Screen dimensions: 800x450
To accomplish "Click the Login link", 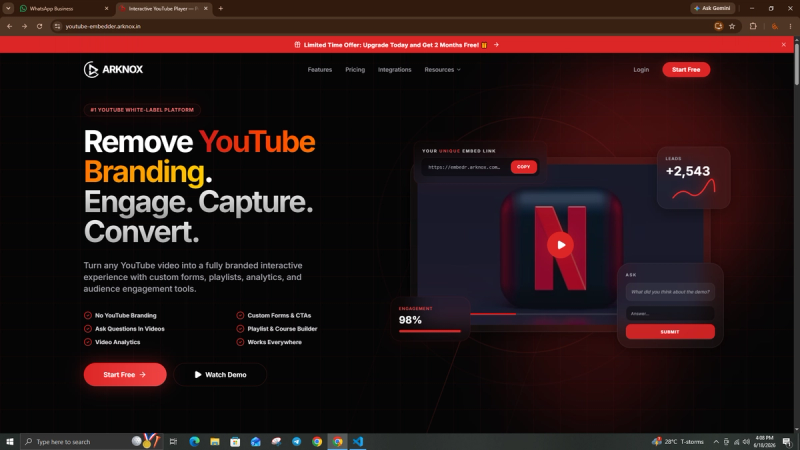I will (x=641, y=69).
